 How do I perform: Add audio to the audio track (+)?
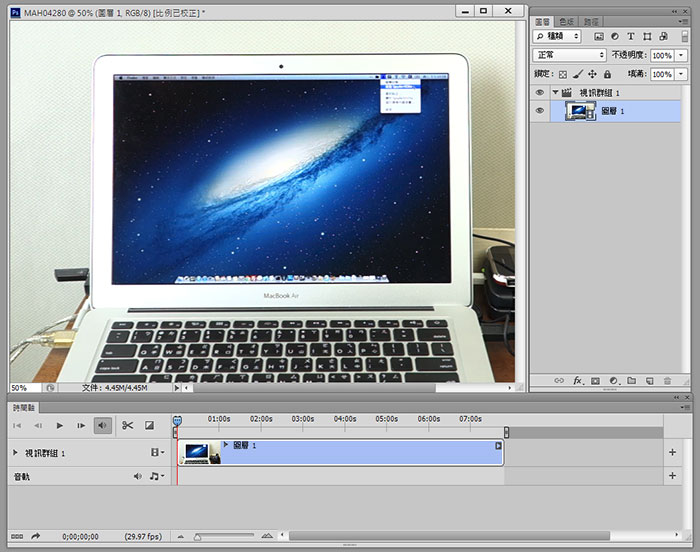click(x=672, y=476)
